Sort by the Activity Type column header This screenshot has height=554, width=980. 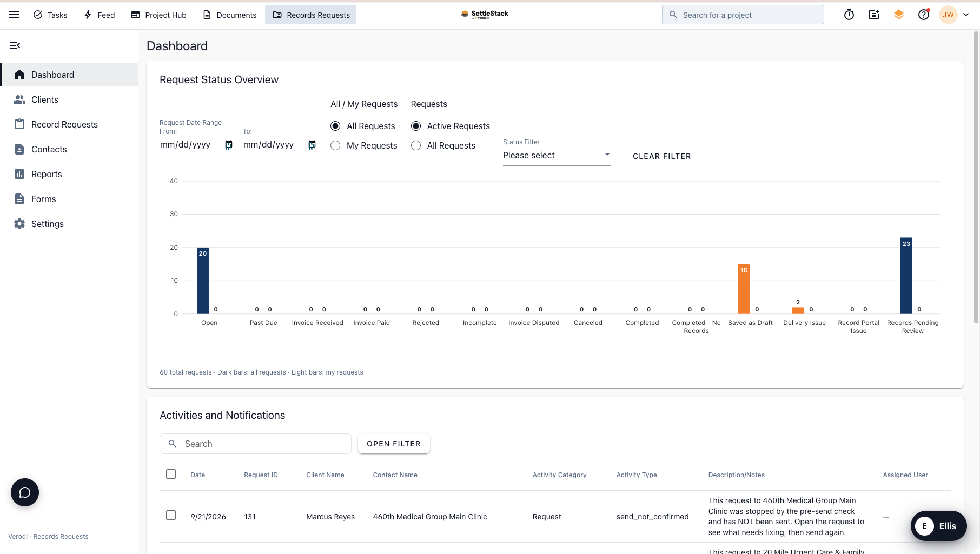tap(637, 475)
